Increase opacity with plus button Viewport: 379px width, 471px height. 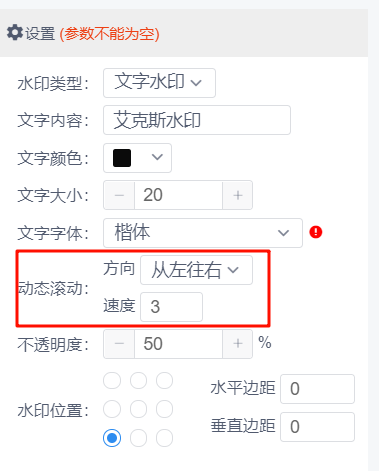coord(237,344)
